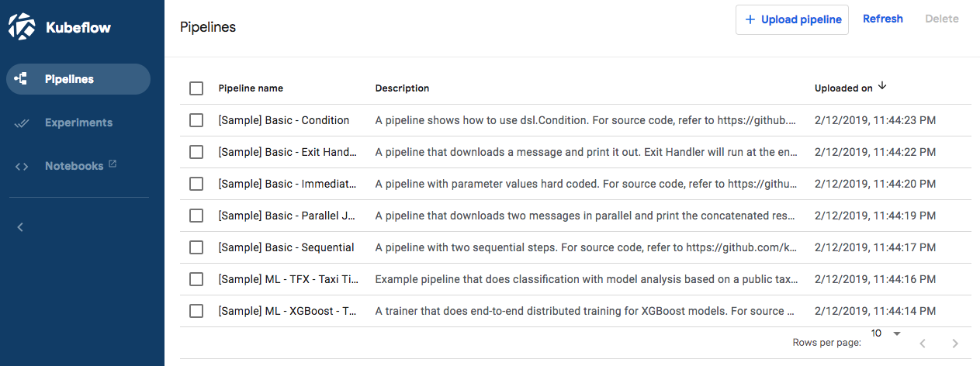Open the Notebooks section
Screen dimensions: 980x366
[74, 166]
